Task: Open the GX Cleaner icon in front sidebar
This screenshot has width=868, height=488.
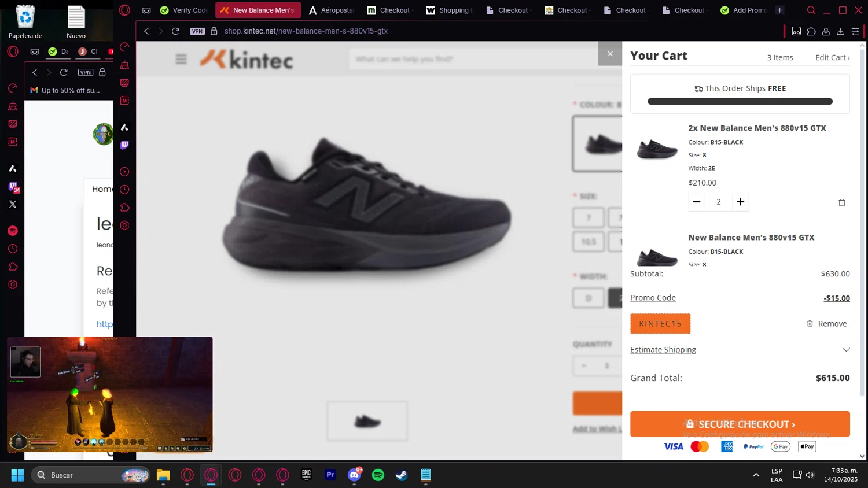Action: point(124,65)
